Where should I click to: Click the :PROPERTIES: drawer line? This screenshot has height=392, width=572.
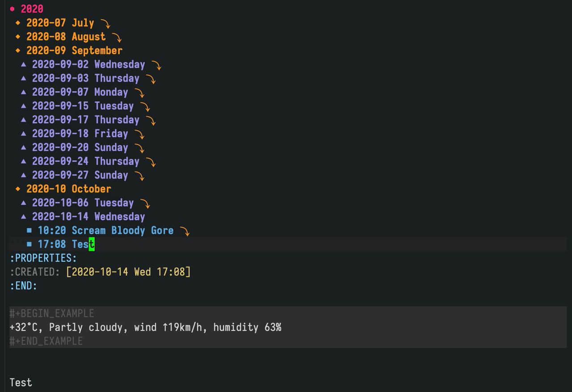tap(43, 258)
